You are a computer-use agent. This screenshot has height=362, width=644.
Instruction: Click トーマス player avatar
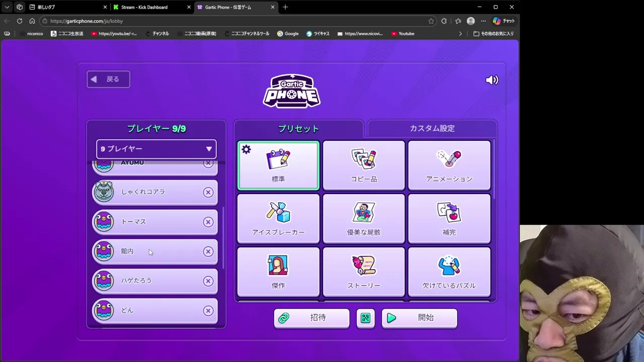click(x=104, y=221)
